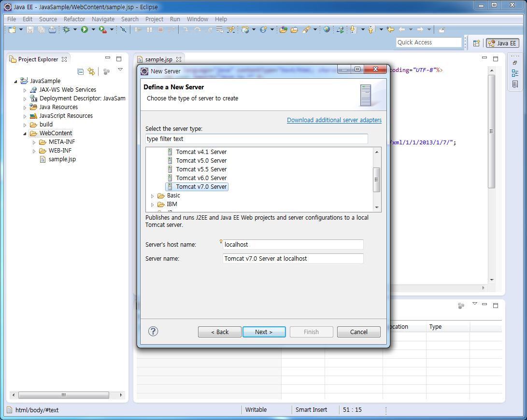Toggle Link with Editor in Project Explorer

(x=91, y=71)
